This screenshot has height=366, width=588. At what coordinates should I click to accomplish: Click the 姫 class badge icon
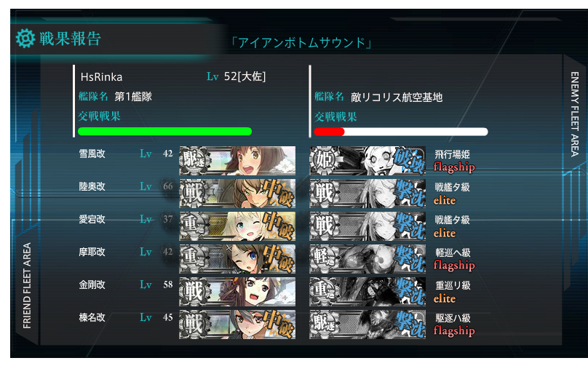tap(324, 160)
